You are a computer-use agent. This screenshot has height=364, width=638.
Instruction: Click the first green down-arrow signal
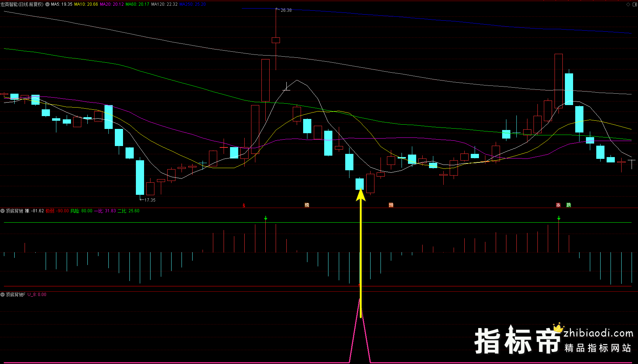(x=266, y=218)
